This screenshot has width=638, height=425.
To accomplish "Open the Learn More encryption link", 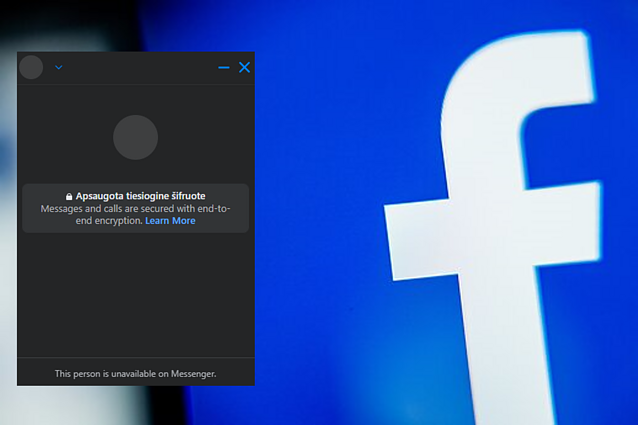I will (170, 220).
